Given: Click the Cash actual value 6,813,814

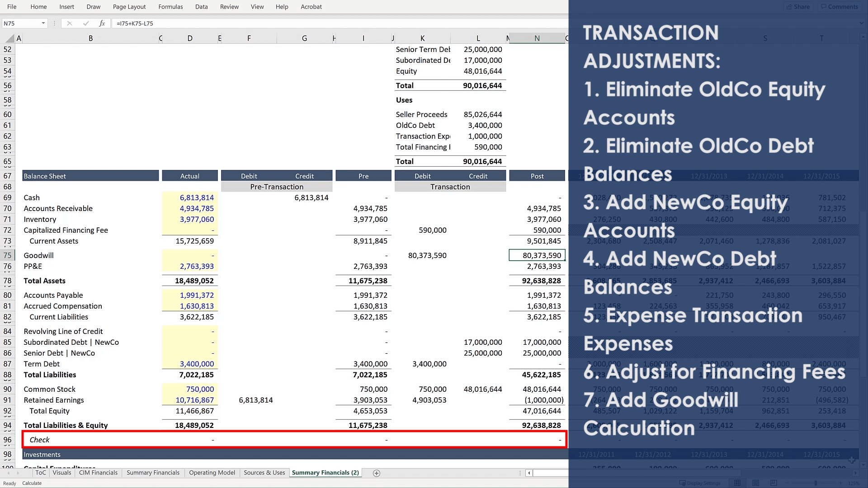Looking at the screenshot, I should tap(197, 198).
